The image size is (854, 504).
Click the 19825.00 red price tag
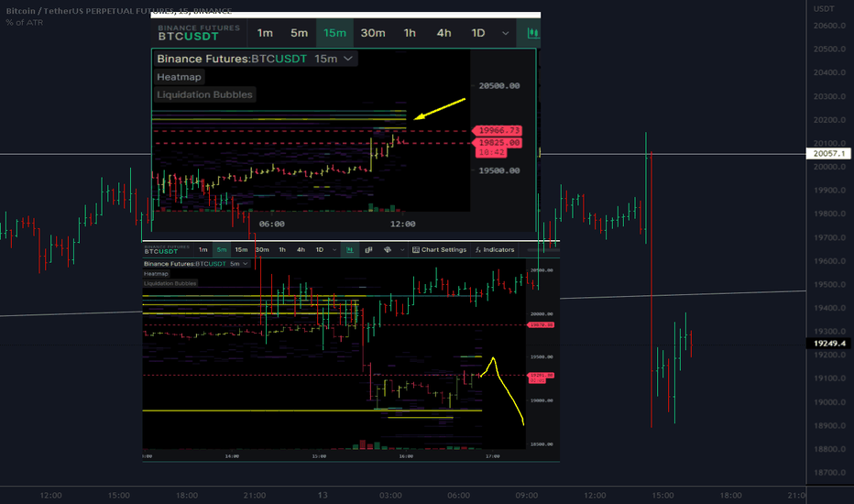tap(498, 143)
